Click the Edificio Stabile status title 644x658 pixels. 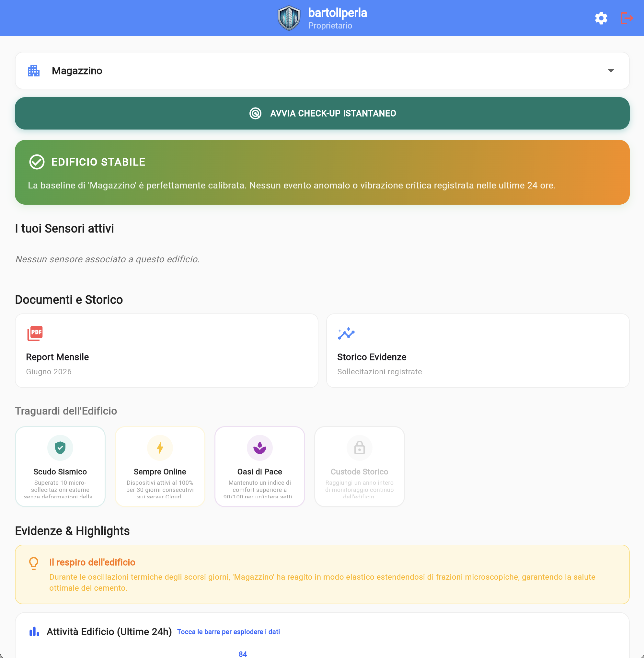pos(98,162)
